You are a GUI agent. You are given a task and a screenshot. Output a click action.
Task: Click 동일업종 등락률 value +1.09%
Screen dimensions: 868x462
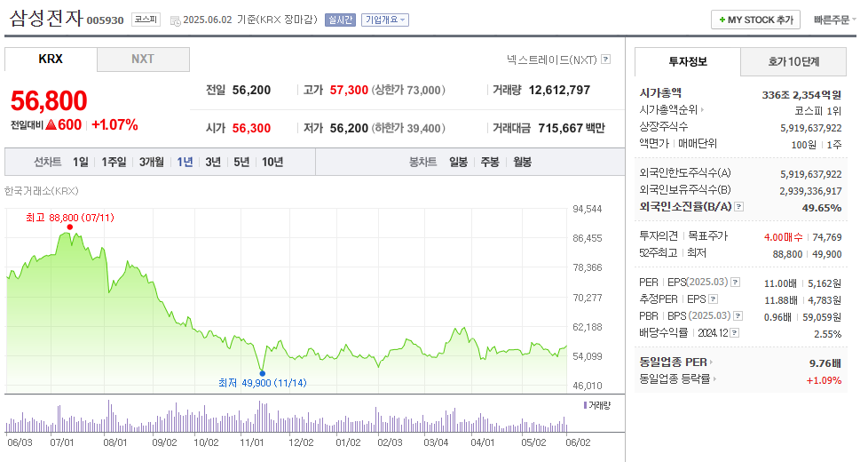coord(824,380)
